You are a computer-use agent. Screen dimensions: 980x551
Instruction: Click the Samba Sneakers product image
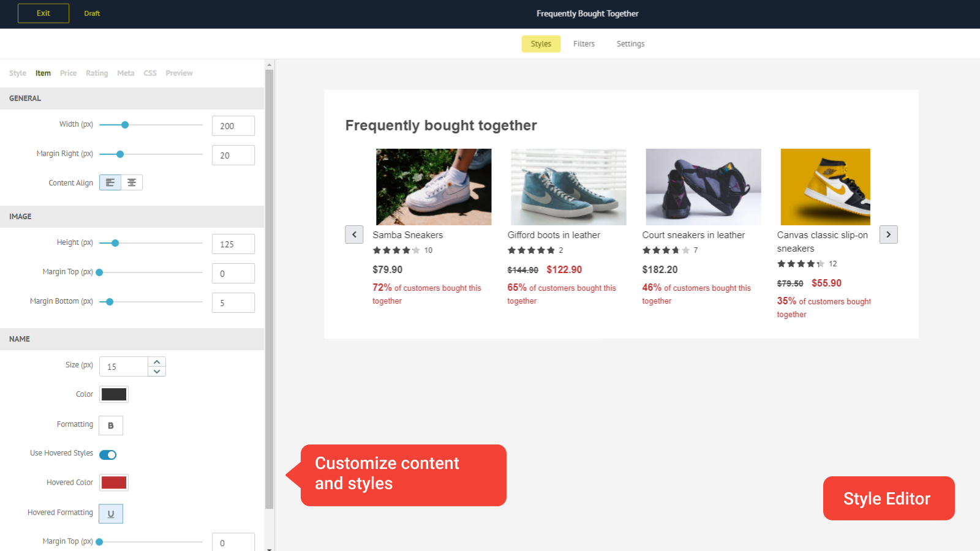(x=434, y=187)
